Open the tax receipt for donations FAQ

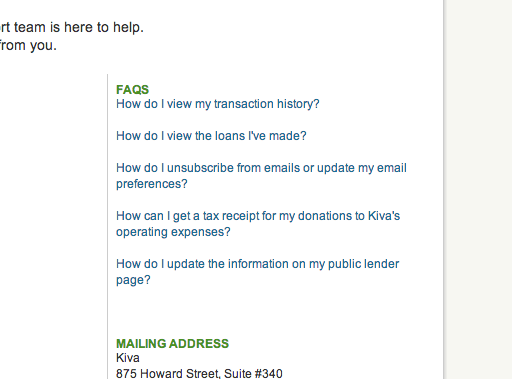click(x=258, y=224)
